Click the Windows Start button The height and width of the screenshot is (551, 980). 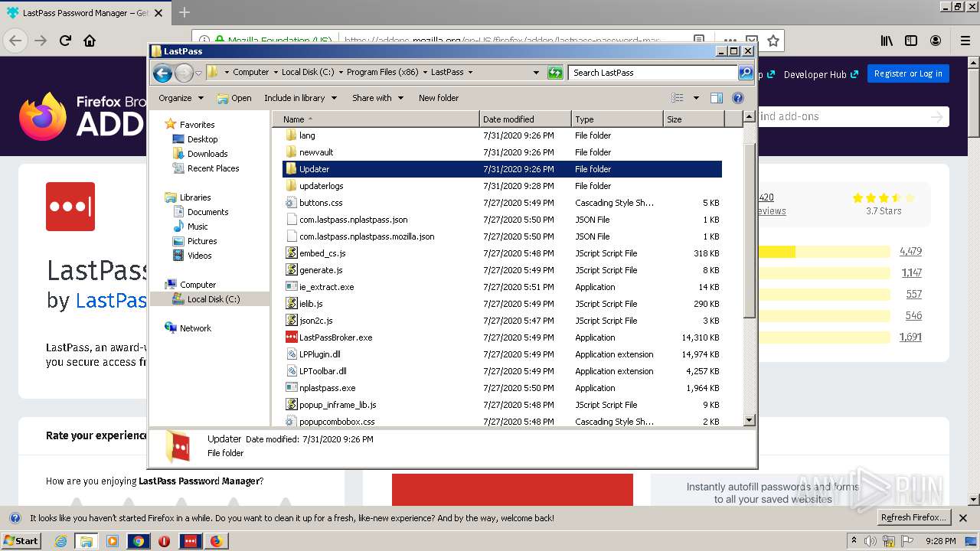click(x=21, y=541)
